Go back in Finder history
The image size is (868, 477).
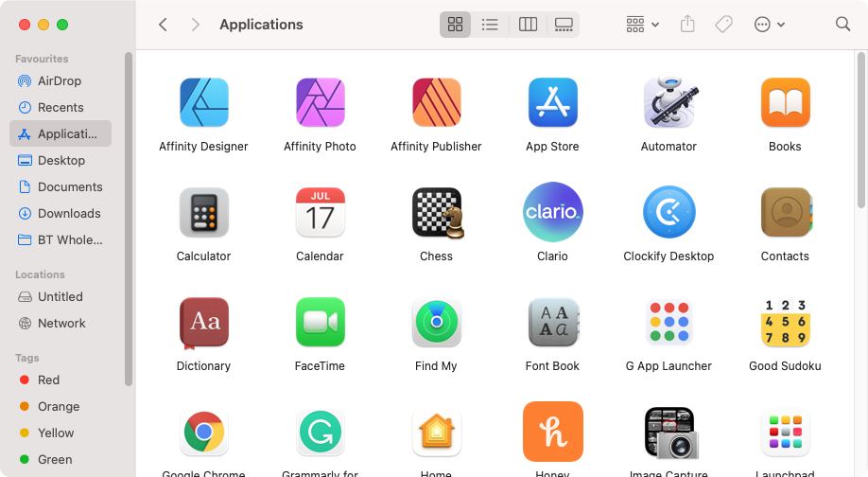tap(163, 25)
